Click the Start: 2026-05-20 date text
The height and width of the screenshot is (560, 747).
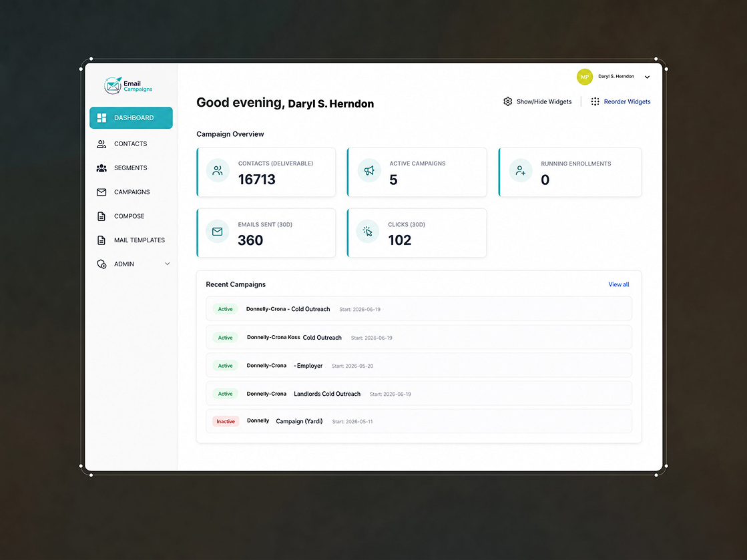352,366
